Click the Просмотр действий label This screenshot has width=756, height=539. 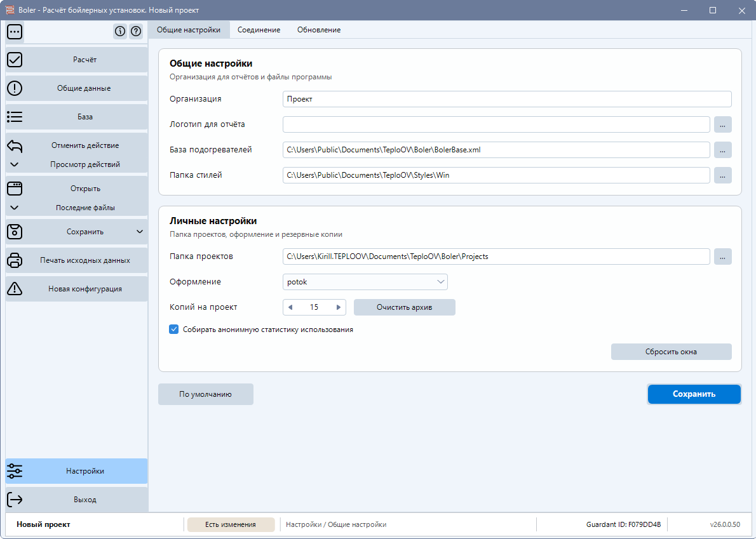(85, 164)
